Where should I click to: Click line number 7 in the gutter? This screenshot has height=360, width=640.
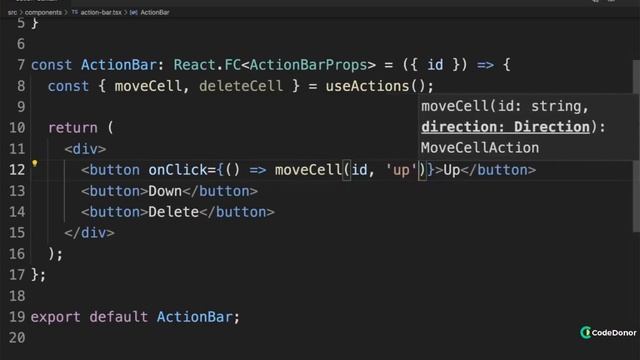click(x=21, y=65)
